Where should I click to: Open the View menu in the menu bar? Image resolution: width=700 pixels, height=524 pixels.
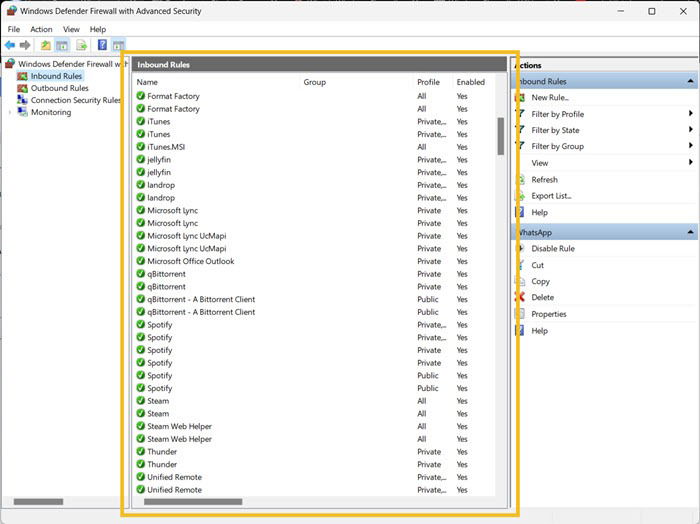point(71,29)
